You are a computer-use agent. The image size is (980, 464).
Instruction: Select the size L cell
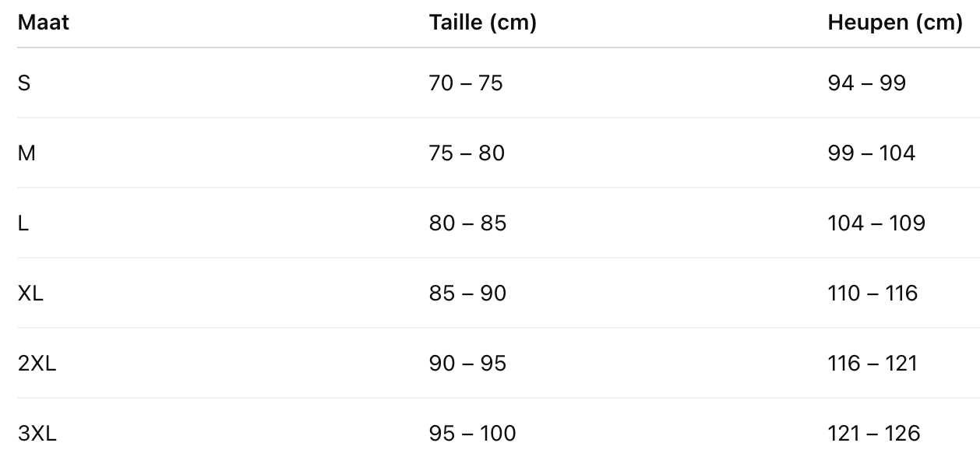(23, 223)
